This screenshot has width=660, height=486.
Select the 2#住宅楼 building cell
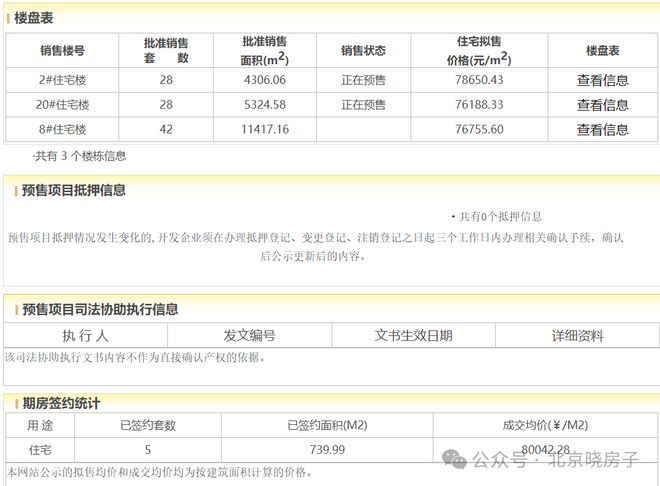62,80
